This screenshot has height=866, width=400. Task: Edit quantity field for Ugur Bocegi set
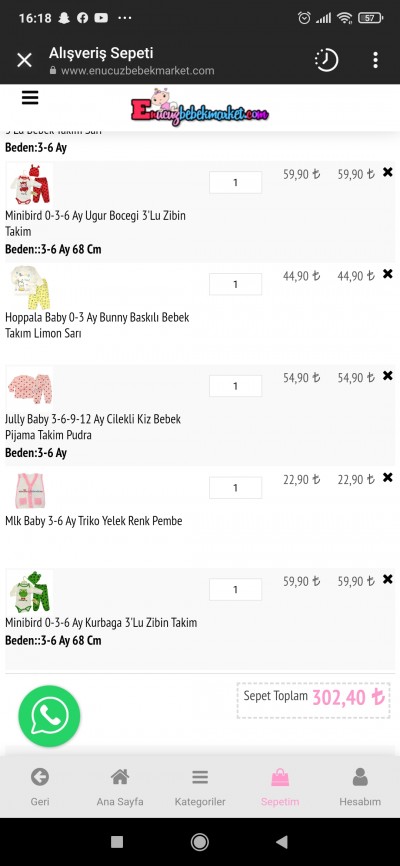click(x=235, y=182)
